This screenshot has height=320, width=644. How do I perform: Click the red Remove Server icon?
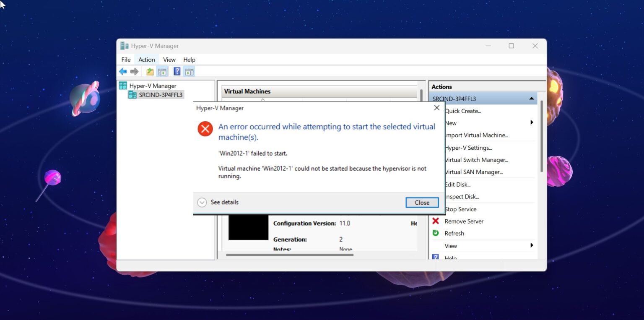(x=435, y=221)
